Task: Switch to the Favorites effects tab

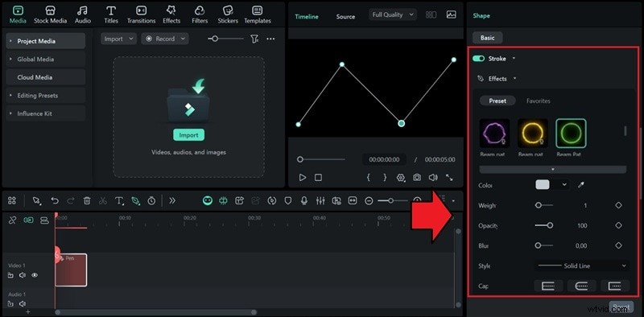Action: pos(538,101)
